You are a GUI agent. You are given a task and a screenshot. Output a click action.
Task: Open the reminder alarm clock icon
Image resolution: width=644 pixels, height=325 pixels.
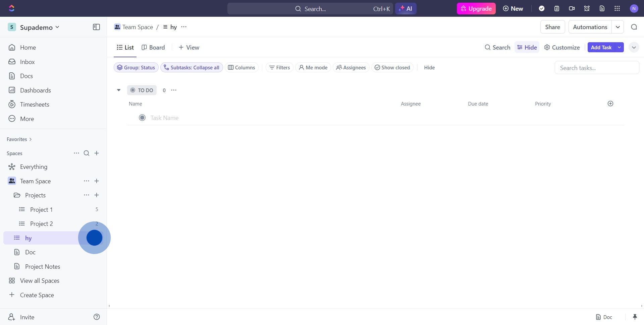tap(587, 9)
